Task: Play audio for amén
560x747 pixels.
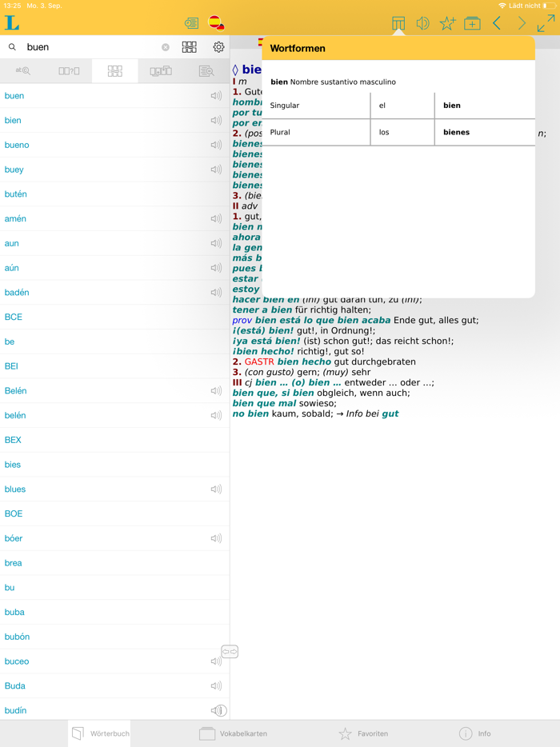Action: pos(216,218)
